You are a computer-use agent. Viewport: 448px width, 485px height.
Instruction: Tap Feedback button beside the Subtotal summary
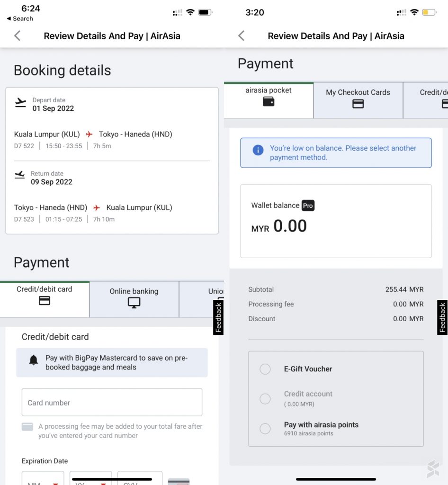442,317
